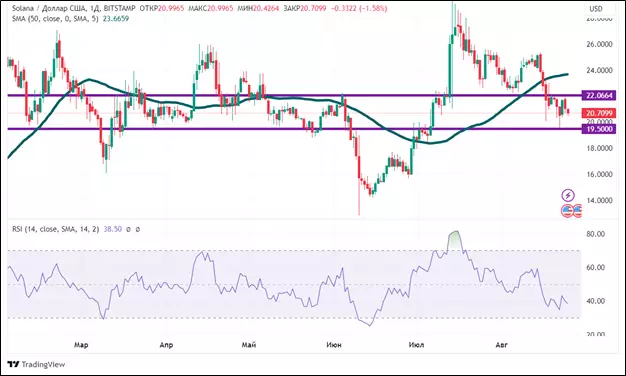Click the second ø symbol in the RSI legend
Image resolution: width=626 pixels, height=376 pixels.
(138, 230)
